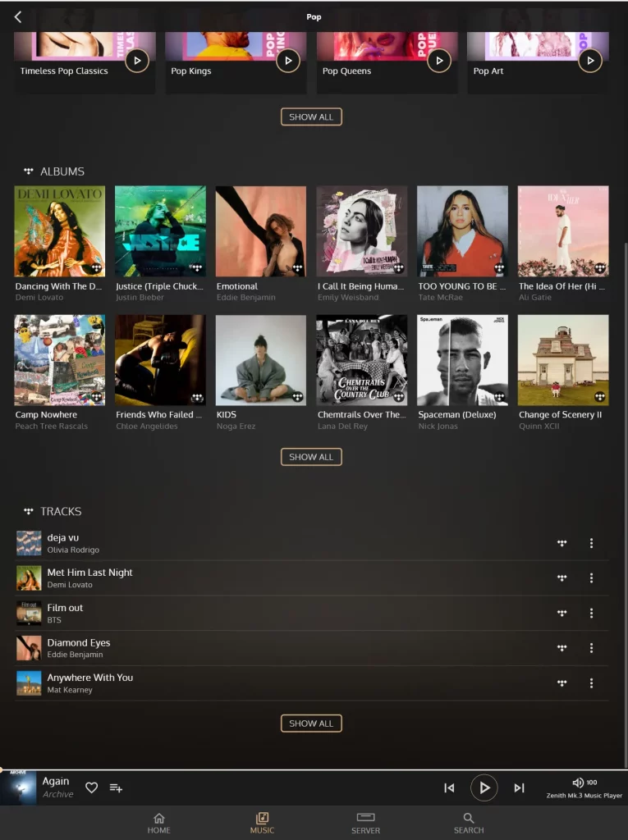Screen dimensions: 628x840
Task: Open Camp Nowhere album cover
Action: coord(60,360)
